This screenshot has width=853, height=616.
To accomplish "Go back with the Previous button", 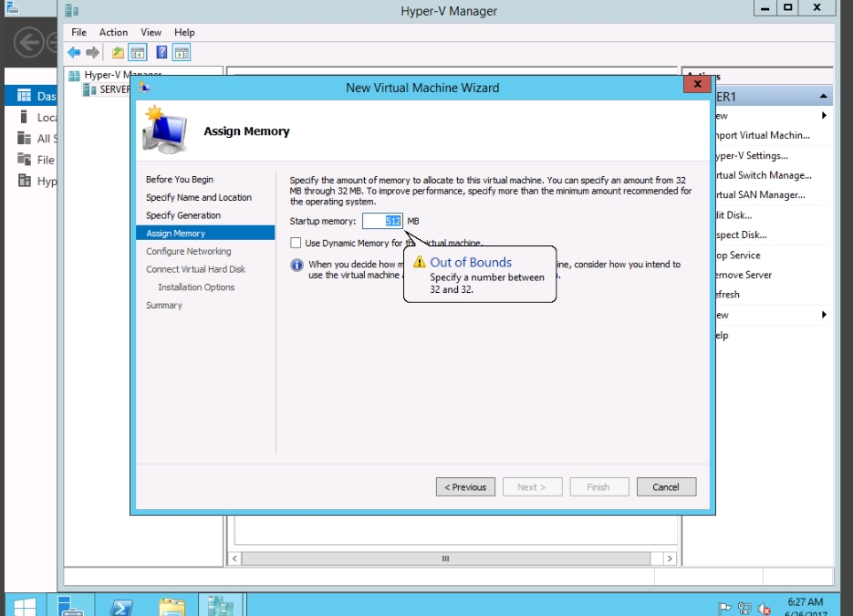I will 465,487.
